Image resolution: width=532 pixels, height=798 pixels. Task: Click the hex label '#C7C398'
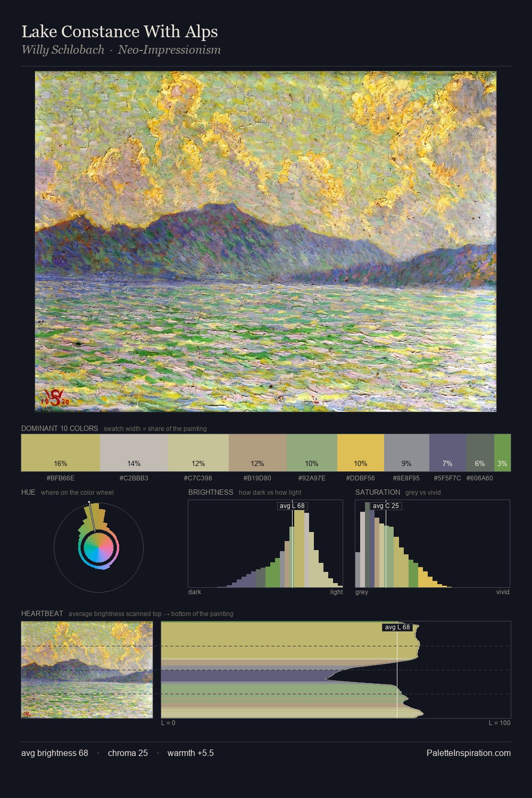tap(198, 478)
